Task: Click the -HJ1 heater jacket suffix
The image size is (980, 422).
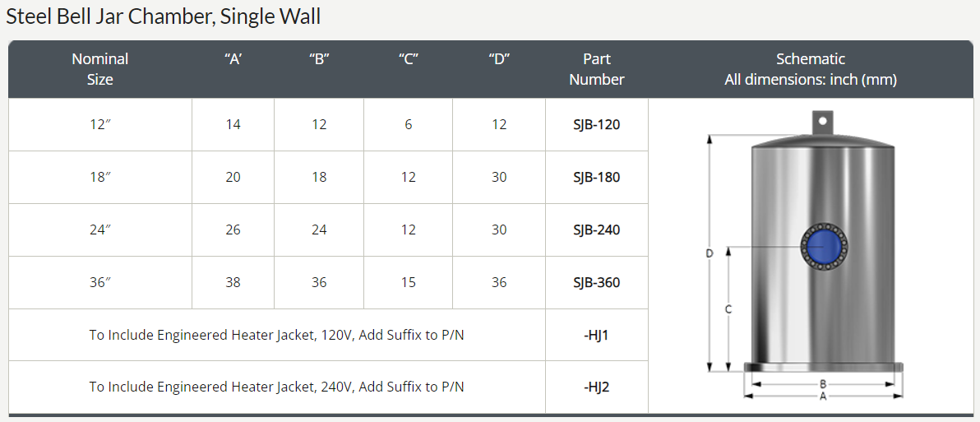Action: click(596, 335)
